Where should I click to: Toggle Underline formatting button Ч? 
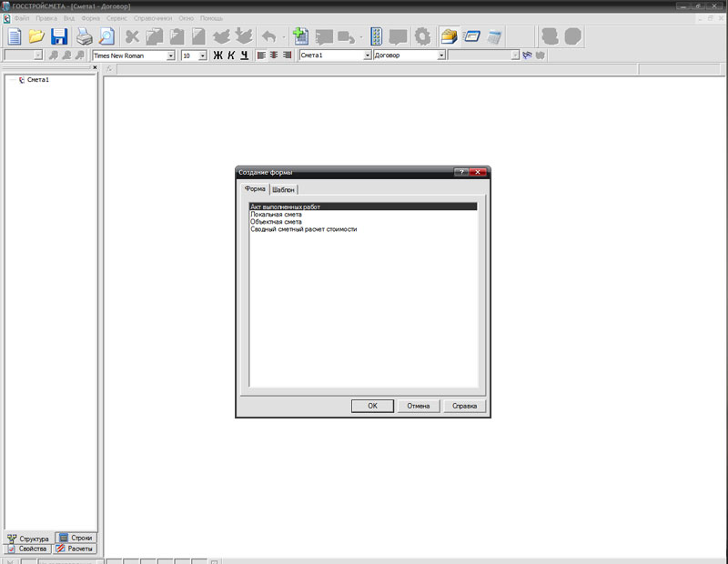point(244,55)
